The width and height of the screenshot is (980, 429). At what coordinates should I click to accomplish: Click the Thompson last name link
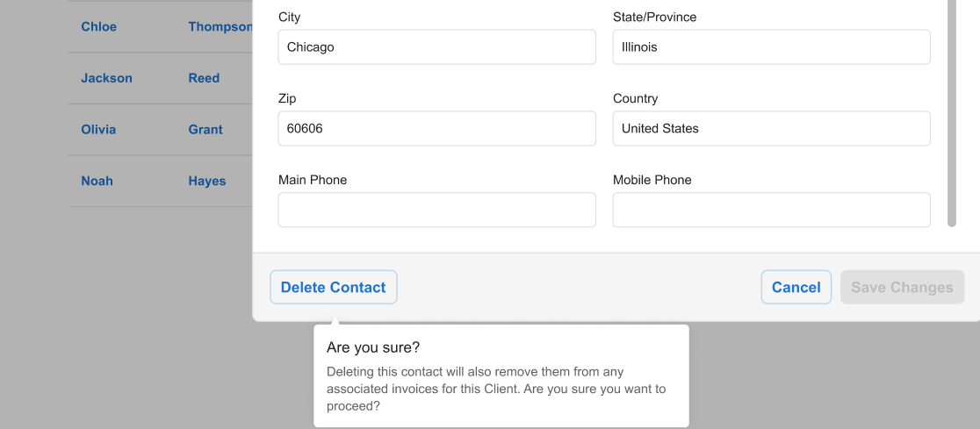pos(220,26)
